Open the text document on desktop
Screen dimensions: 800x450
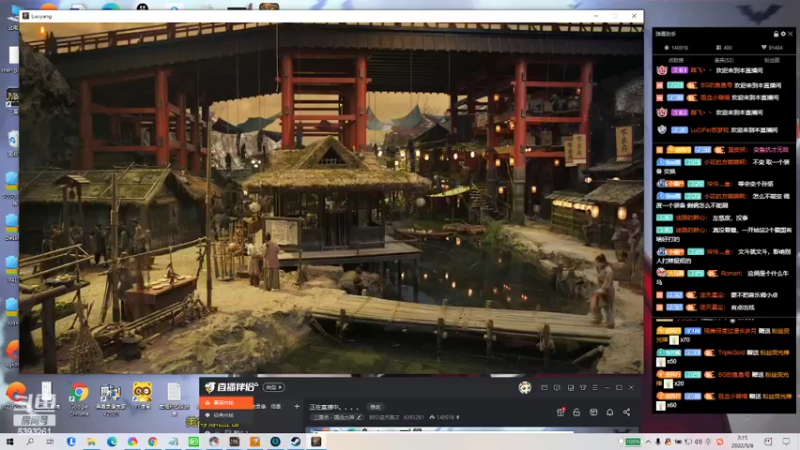174,396
